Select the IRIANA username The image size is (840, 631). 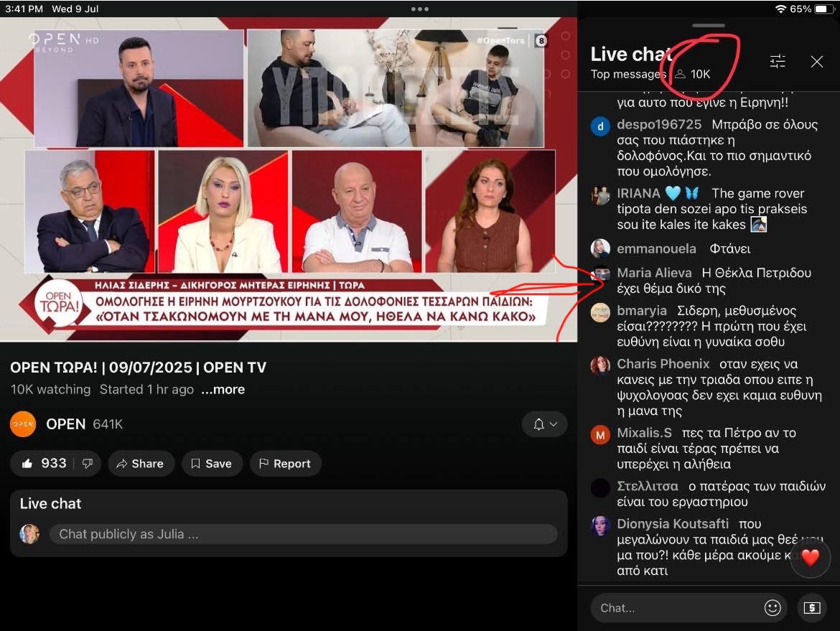pyautogui.click(x=638, y=193)
